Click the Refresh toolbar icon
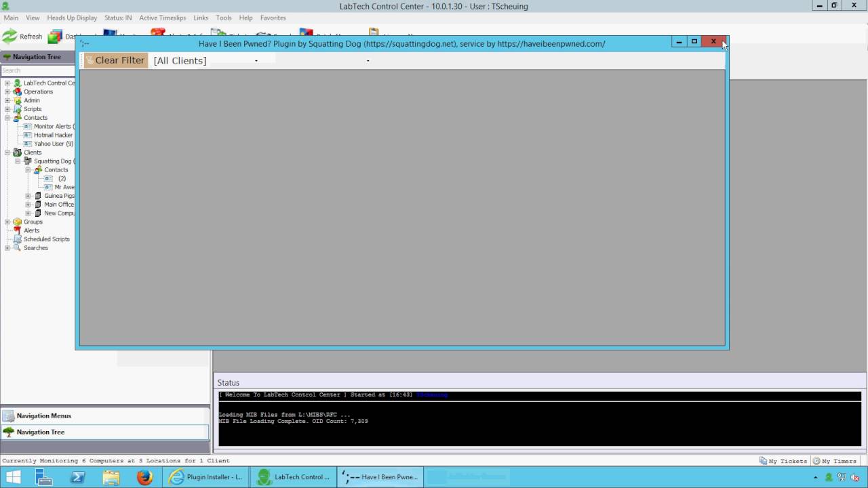Viewport: 868px width, 488px height. [9, 36]
